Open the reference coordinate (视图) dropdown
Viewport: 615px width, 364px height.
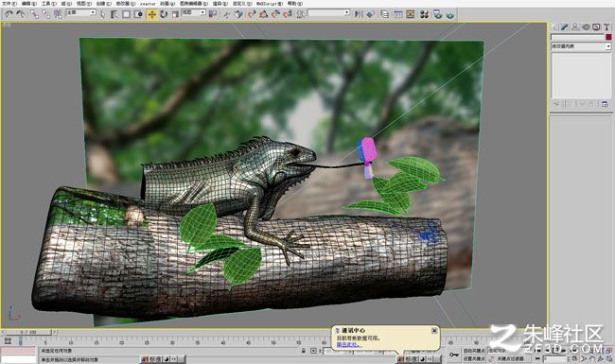(x=193, y=13)
